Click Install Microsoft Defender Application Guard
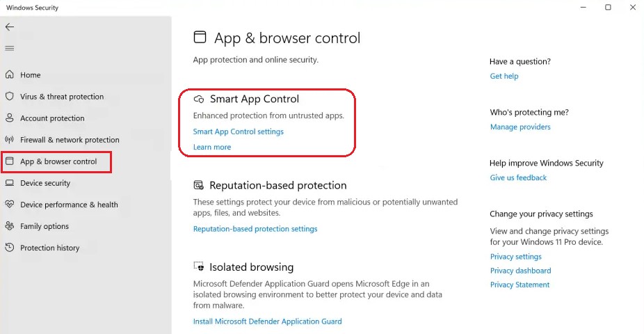This screenshot has height=334, width=644. pos(267,321)
